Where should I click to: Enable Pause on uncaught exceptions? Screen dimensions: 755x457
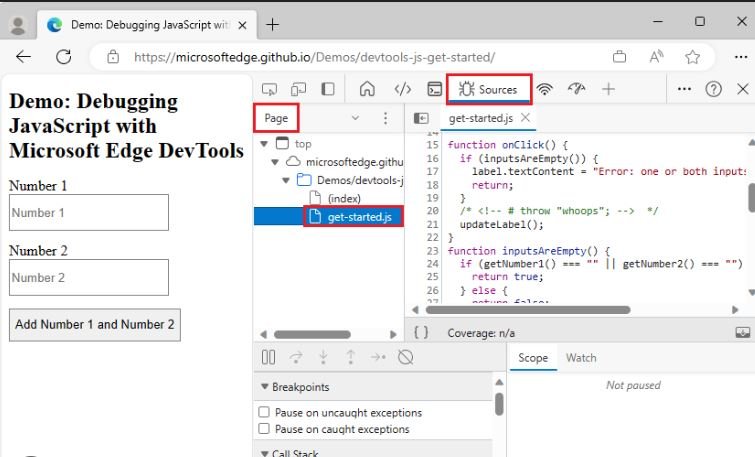[264, 412]
